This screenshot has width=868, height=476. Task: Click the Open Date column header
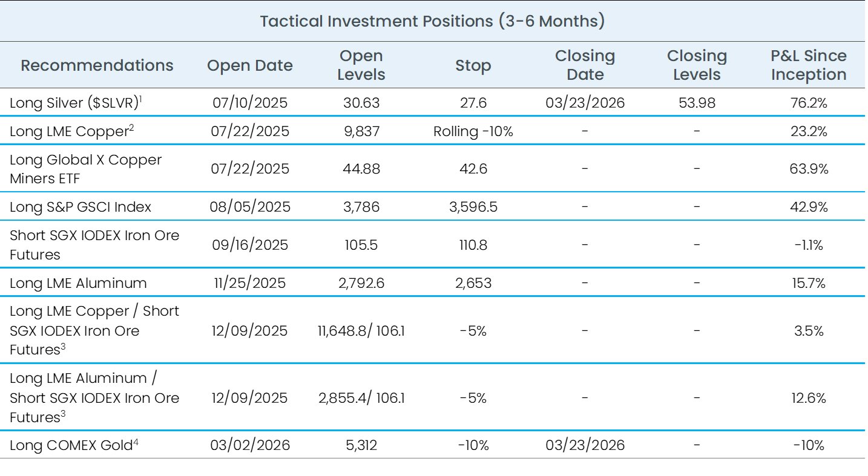pyautogui.click(x=250, y=65)
